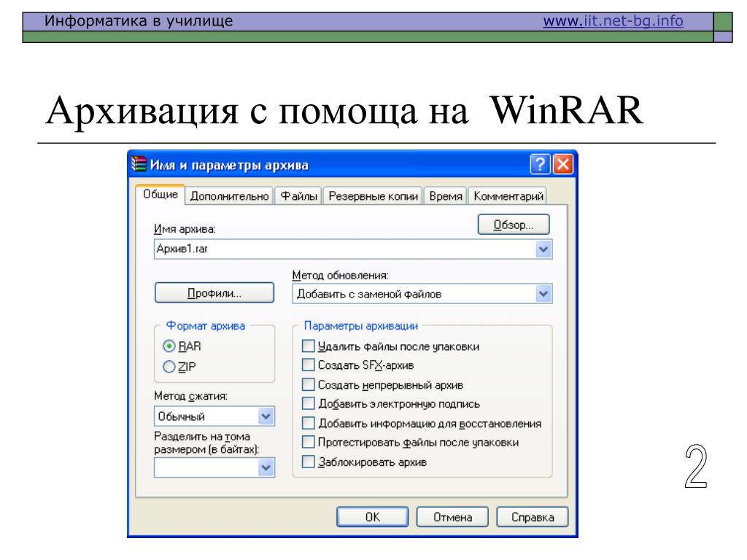
Task: Click the Метод обновления label
Action: click(340, 275)
